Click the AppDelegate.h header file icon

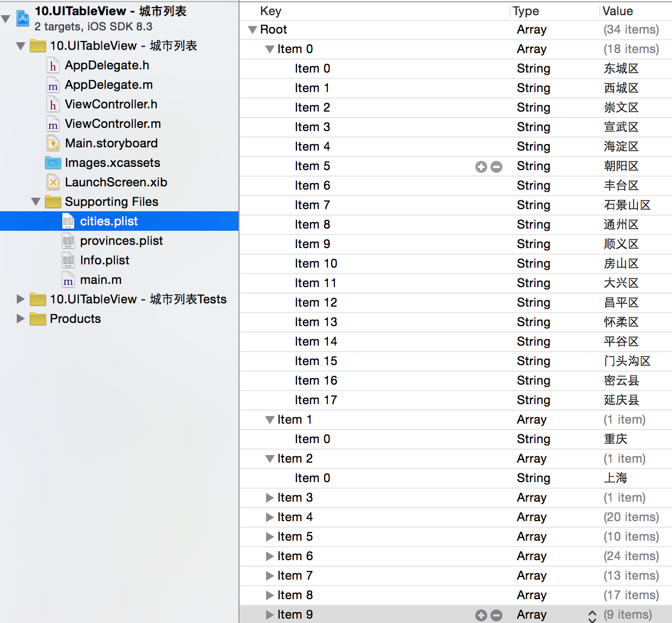pos(53,66)
